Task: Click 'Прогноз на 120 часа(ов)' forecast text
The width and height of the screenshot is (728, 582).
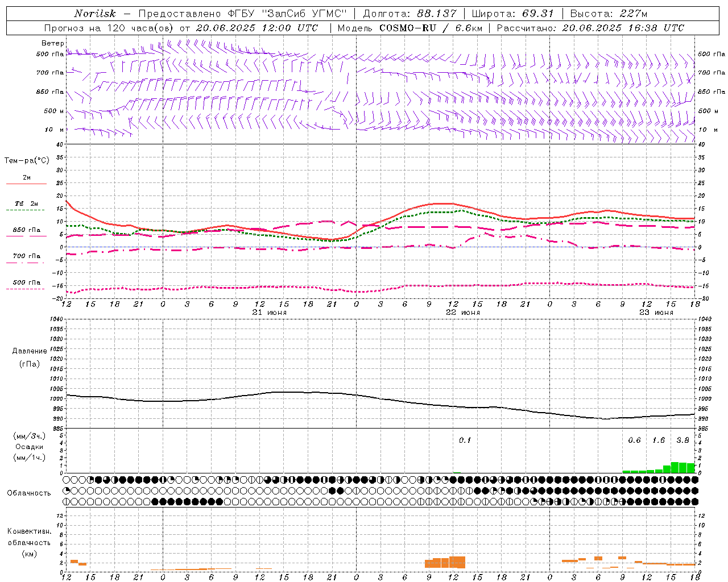Action: (110, 28)
